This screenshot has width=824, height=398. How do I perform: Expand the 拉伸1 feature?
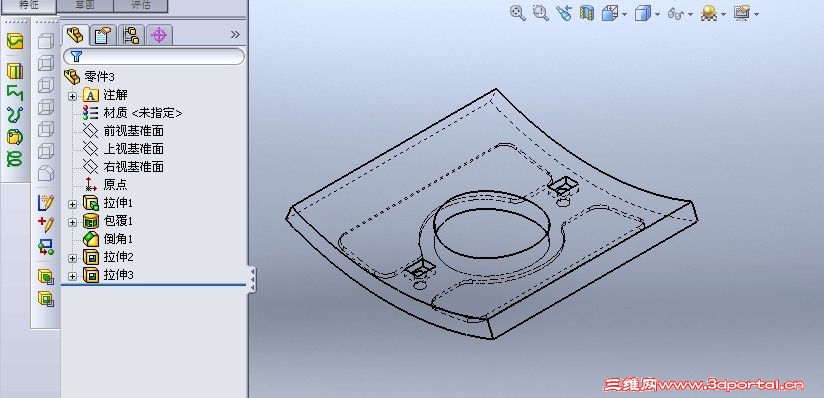[x=73, y=203]
